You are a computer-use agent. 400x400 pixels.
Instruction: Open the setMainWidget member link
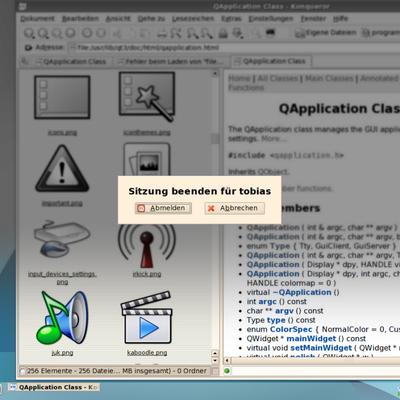coord(321,348)
